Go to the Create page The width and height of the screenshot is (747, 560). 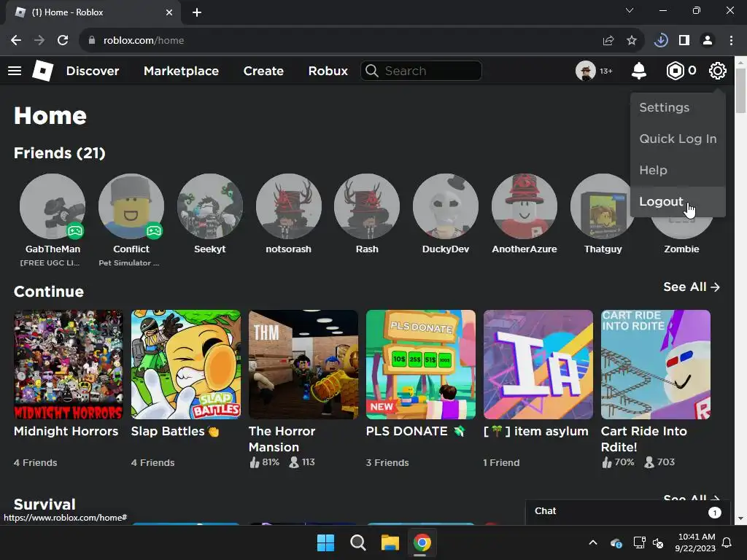pyautogui.click(x=263, y=71)
